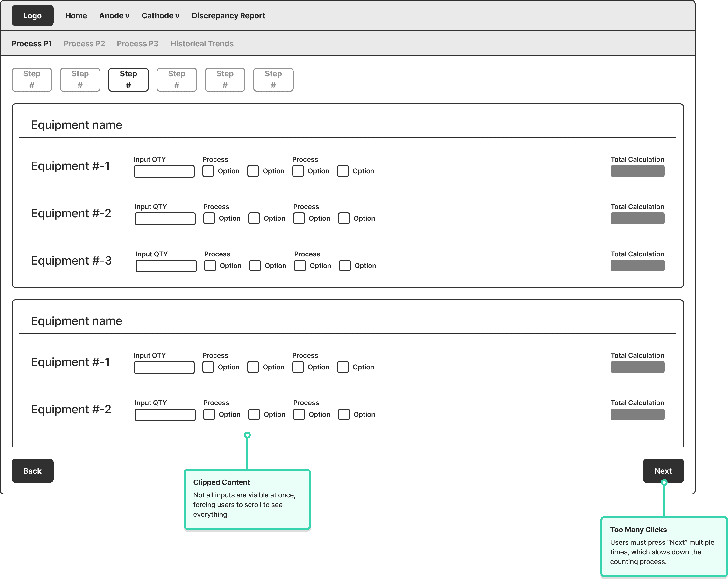The image size is (728, 579).
Task: Open the Cathode dropdown menu
Action: click(x=160, y=15)
